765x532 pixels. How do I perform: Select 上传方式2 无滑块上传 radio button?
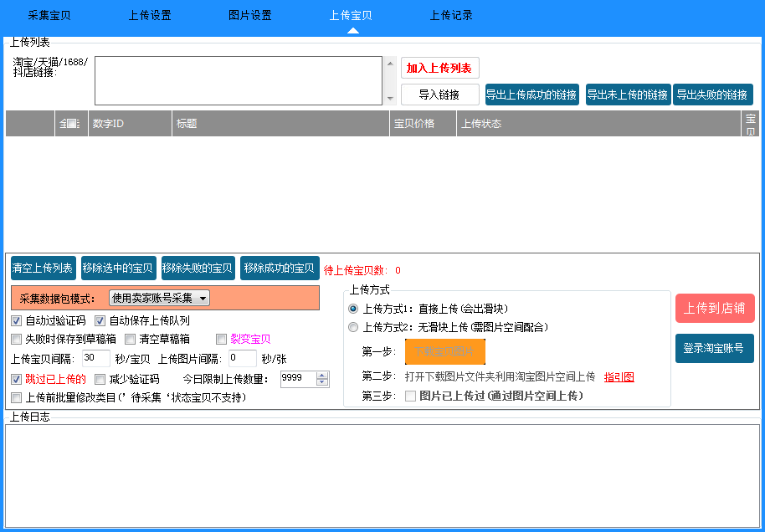353,327
